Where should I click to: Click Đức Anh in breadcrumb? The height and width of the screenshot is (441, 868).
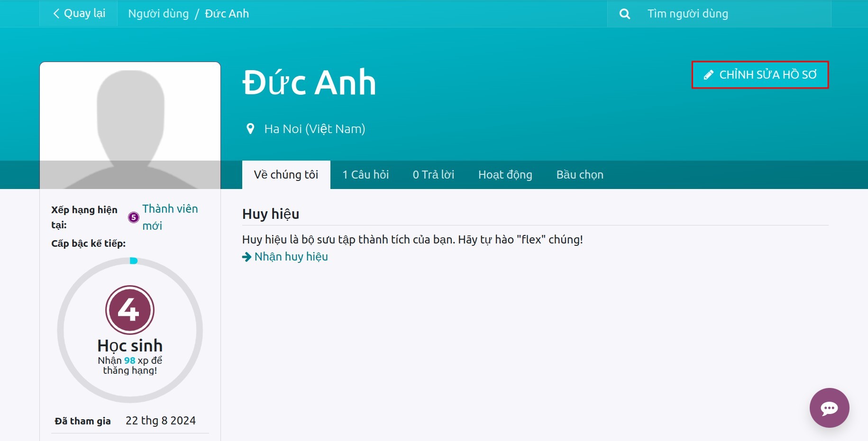point(227,14)
